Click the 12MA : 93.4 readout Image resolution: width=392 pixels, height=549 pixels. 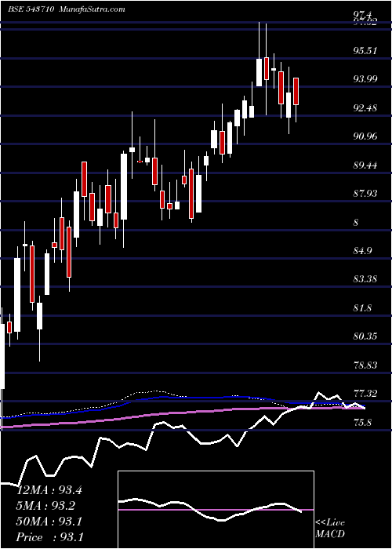49,490
